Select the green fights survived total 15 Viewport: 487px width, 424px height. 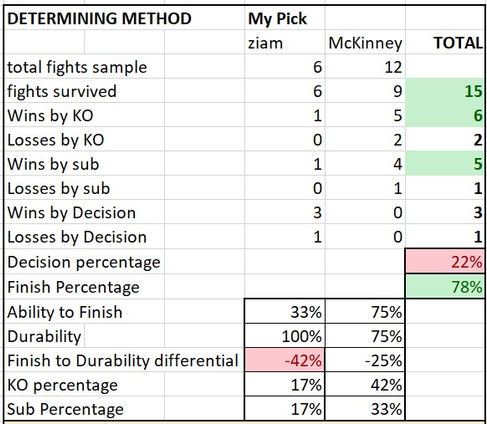[445, 91]
